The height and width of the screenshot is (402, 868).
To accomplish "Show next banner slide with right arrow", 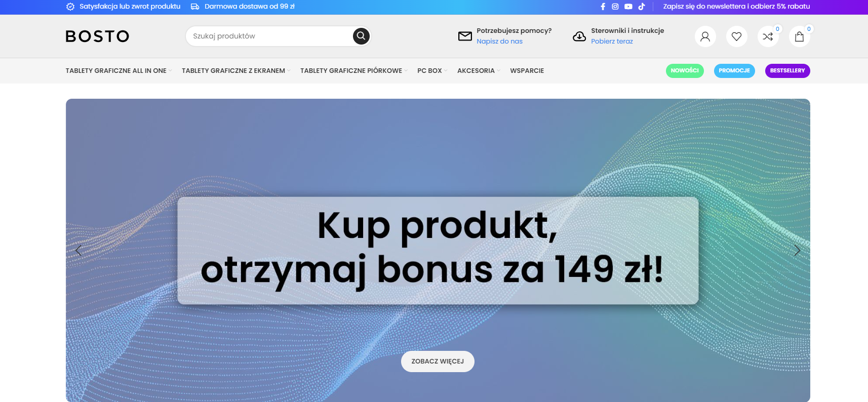I will pyautogui.click(x=797, y=251).
